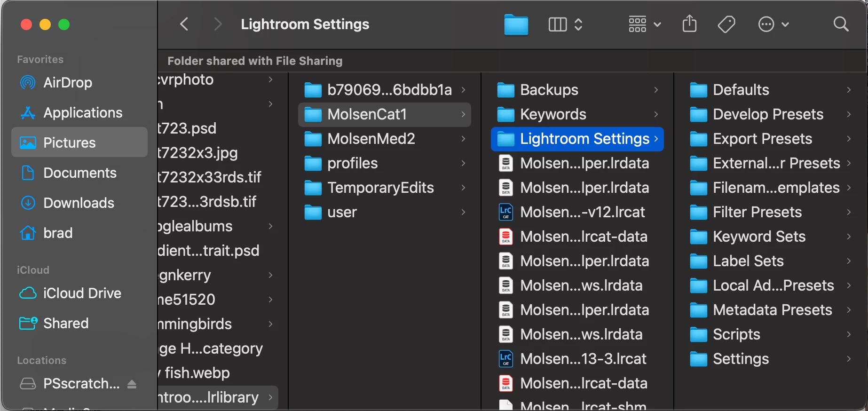Select the Molsen...13-3.lrcat catalog file
868x411 pixels.
(x=577, y=359)
